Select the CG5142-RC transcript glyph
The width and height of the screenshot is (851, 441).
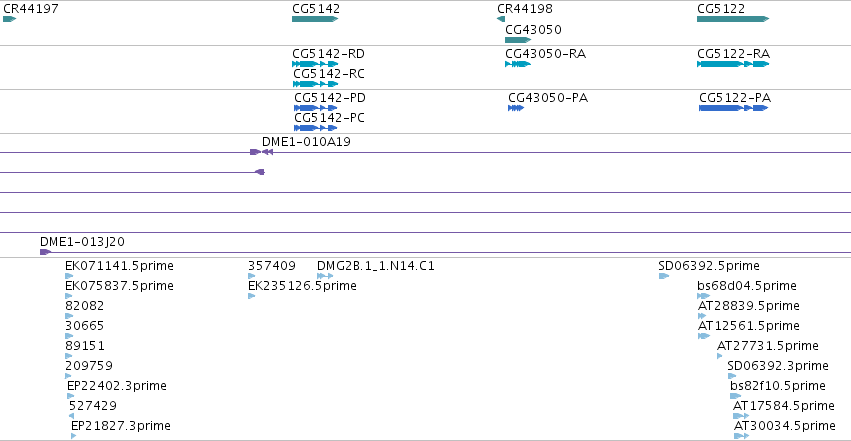[x=315, y=84]
